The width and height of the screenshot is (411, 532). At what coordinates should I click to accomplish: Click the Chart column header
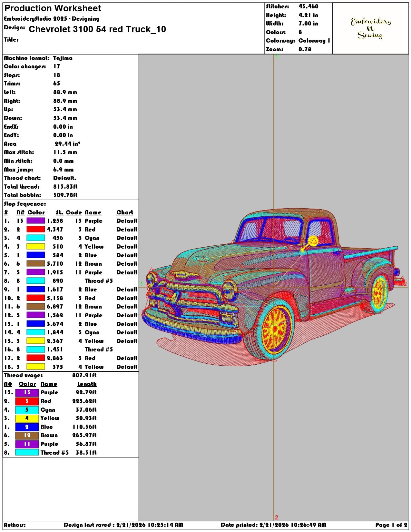point(125,212)
